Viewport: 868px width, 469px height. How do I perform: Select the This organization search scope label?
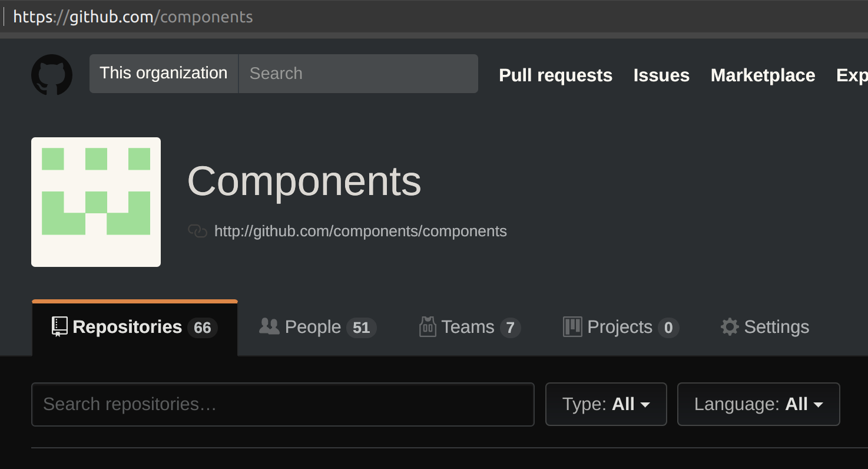point(164,74)
